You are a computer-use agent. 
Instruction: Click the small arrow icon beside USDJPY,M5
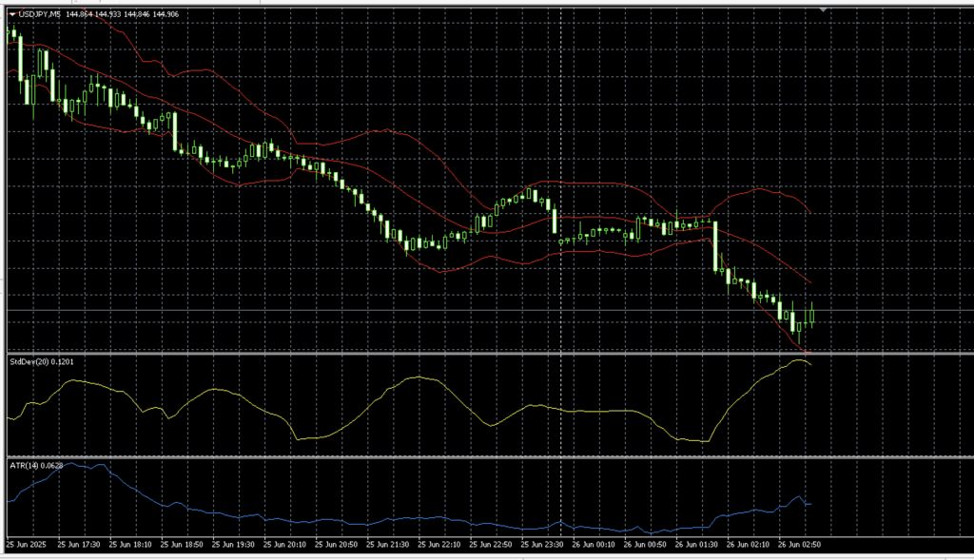pyautogui.click(x=12, y=14)
